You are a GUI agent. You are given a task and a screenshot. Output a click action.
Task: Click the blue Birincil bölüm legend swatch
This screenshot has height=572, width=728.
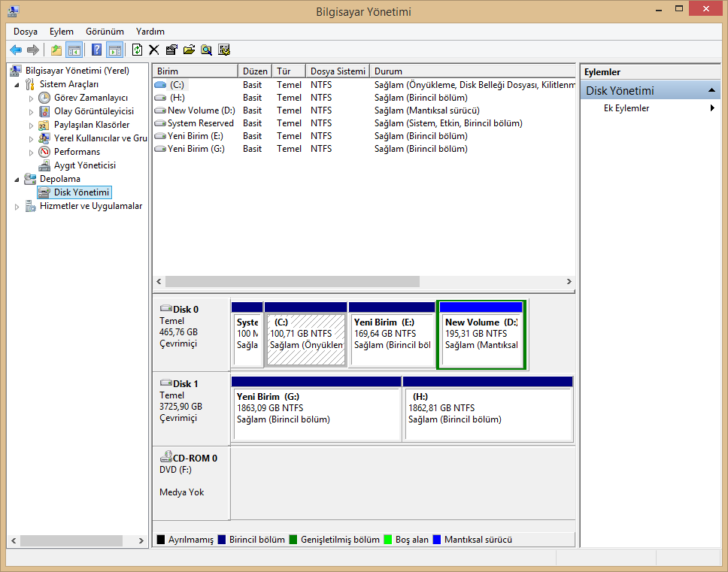tap(222, 540)
